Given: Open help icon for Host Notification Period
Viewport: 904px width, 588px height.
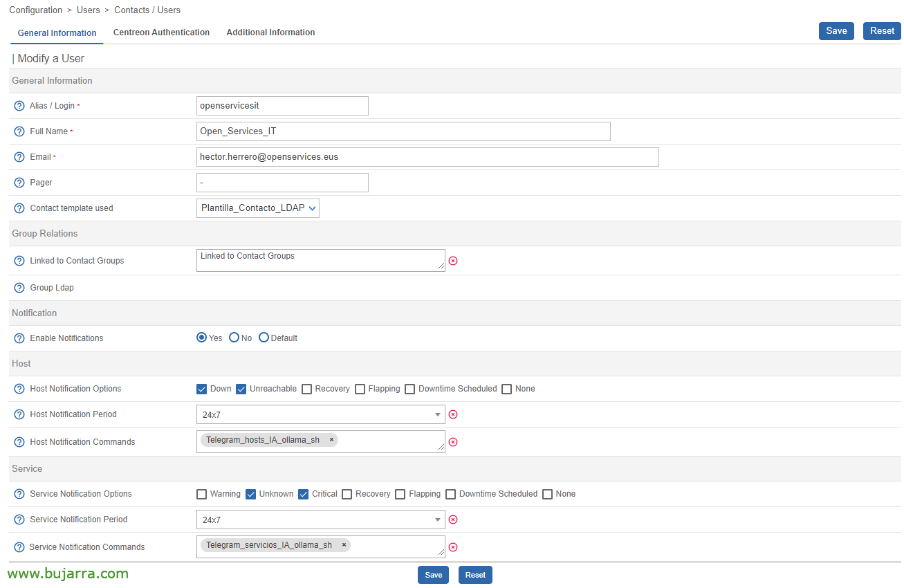Looking at the screenshot, I should pos(19,414).
